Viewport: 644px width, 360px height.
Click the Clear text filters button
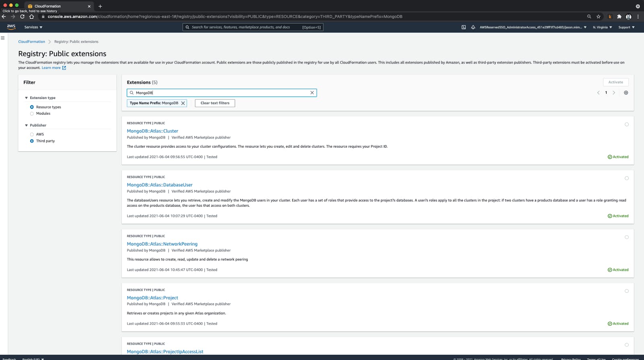point(215,103)
